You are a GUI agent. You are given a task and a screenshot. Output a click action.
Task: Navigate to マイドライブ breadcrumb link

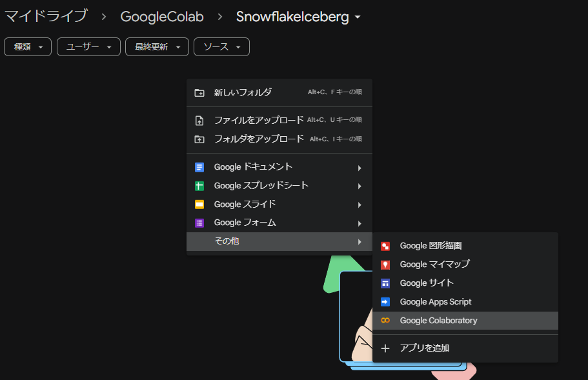click(x=46, y=15)
